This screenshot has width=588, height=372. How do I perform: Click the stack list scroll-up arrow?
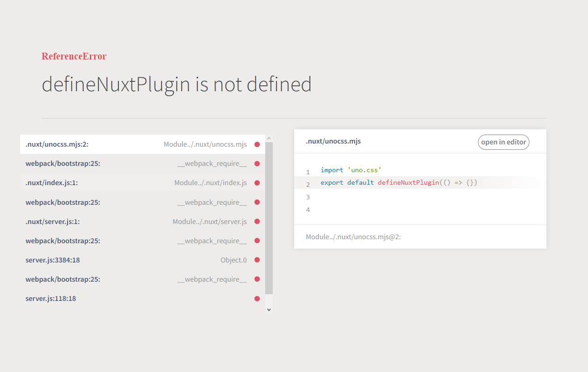[269, 138]
